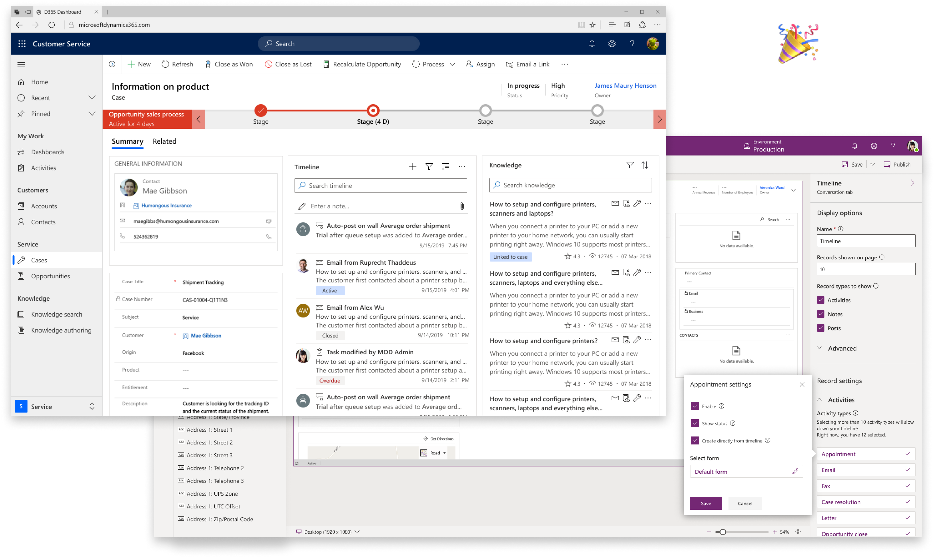Uncheck the Show status checkbox

pos(695,423)
